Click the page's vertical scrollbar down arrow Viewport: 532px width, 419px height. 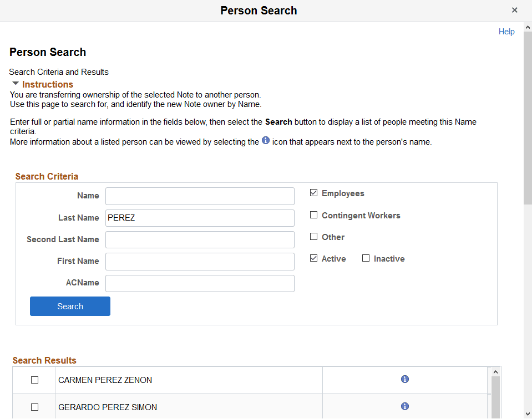point(527,413)
